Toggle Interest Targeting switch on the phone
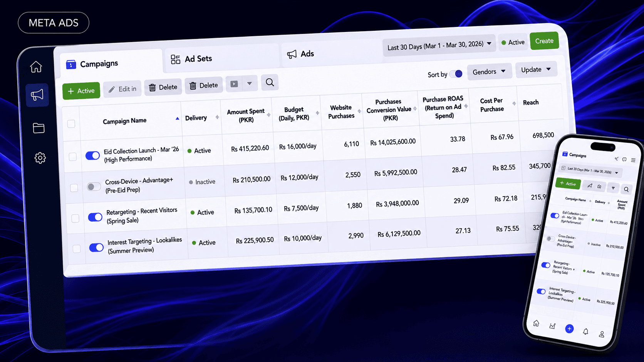This screenshot has height=362, width=644. click(x=541, y=291)
